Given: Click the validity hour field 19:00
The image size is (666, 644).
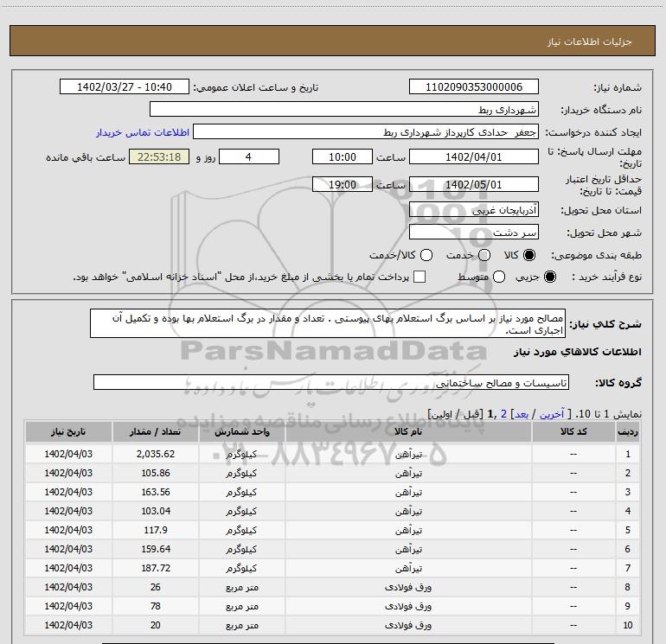Looking at the screenshot, I should point(343,185).
